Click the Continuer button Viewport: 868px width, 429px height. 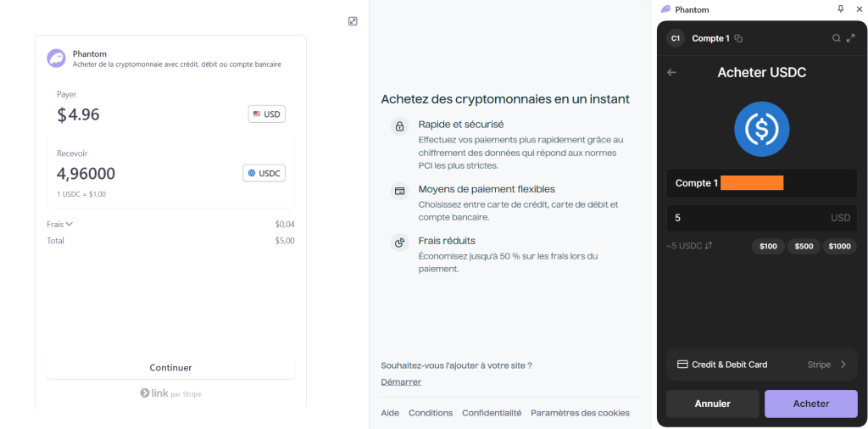click(170, 368)
